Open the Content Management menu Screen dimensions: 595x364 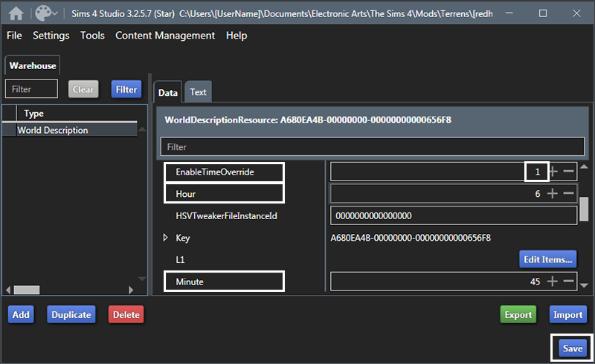[x=165, y=36]
